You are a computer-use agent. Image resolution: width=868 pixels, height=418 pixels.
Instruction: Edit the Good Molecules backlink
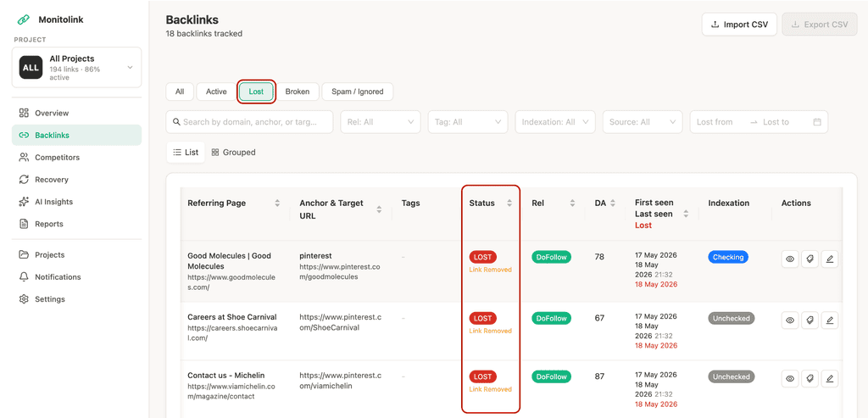pyautogui.click(x=829, y=259)
